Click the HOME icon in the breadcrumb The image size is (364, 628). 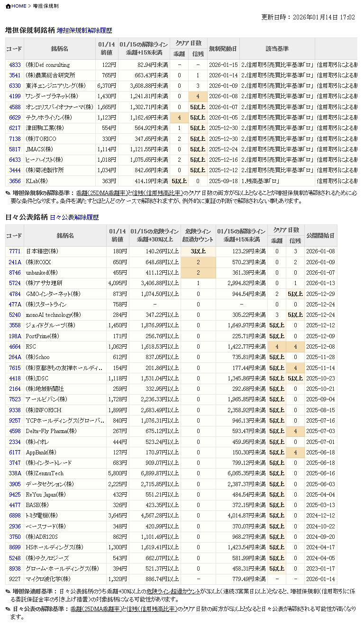[x=8, y=6]
